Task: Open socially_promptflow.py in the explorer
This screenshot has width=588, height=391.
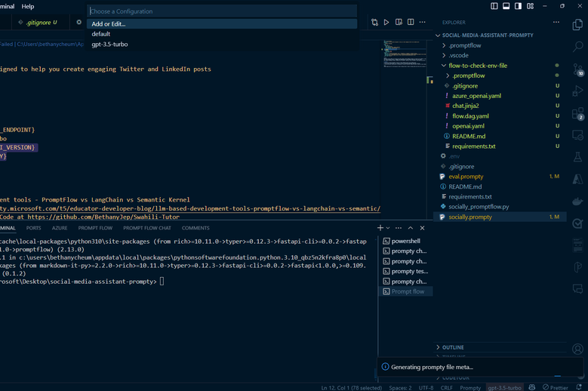Action: (479, 207)
